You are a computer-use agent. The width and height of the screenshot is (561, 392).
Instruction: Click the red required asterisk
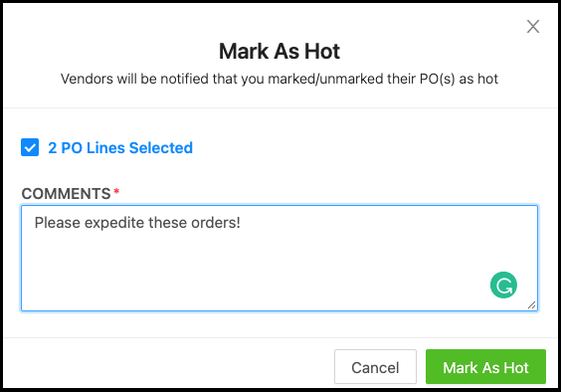[x=116, y=192]
